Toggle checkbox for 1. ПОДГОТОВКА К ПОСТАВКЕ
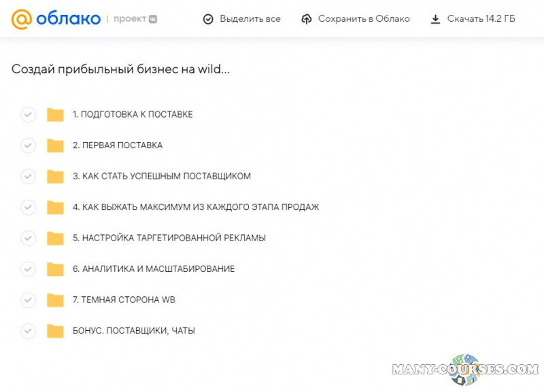The width and height of the screenshot is (544, 392). click(x=28, y=114)
